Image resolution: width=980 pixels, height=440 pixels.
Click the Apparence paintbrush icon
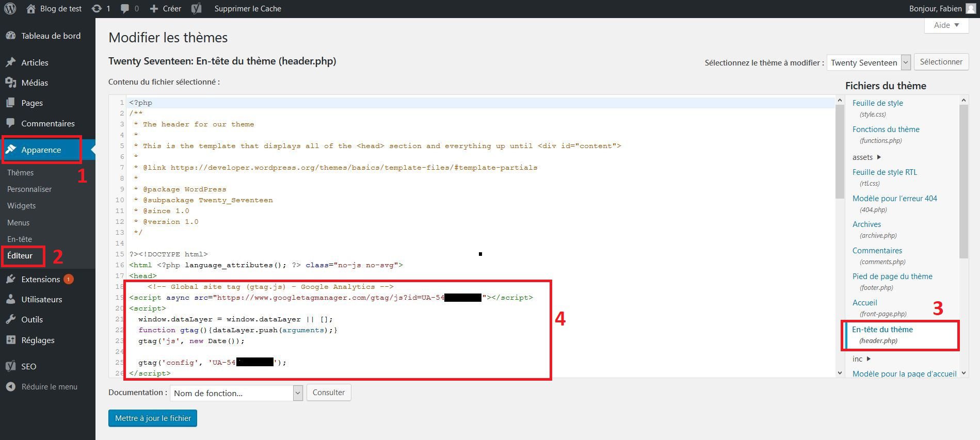(10, 150)
